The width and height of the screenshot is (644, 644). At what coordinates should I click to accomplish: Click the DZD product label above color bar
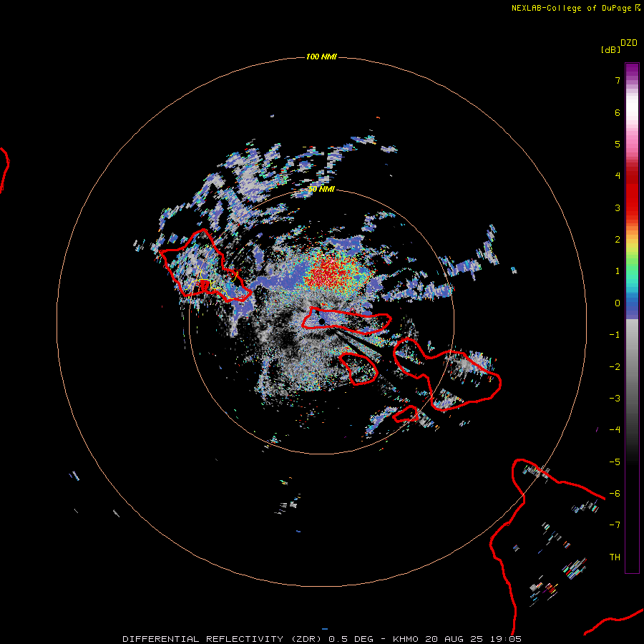(629, 43)
